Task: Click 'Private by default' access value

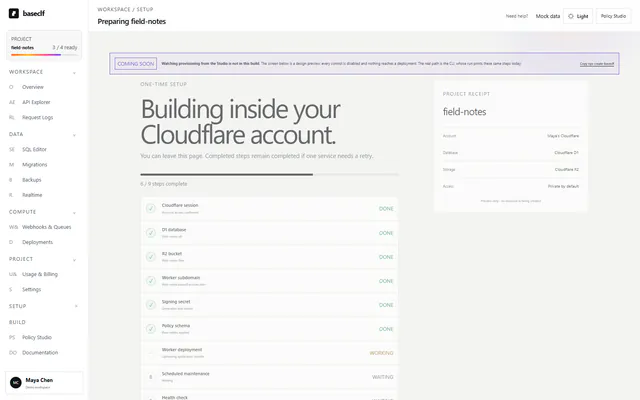Action: pyautogui.click(x=563, y=186)
